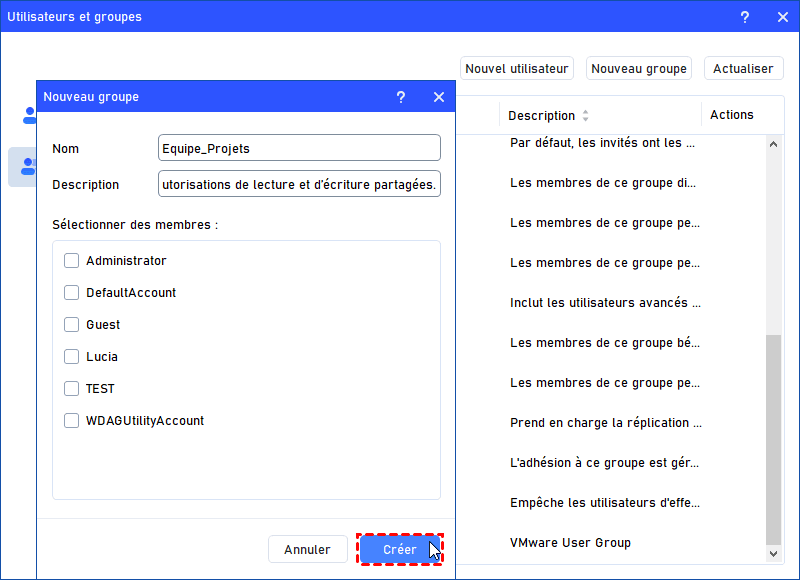Close the Nouveau groupe dialog with X

[x=438, y=97]
